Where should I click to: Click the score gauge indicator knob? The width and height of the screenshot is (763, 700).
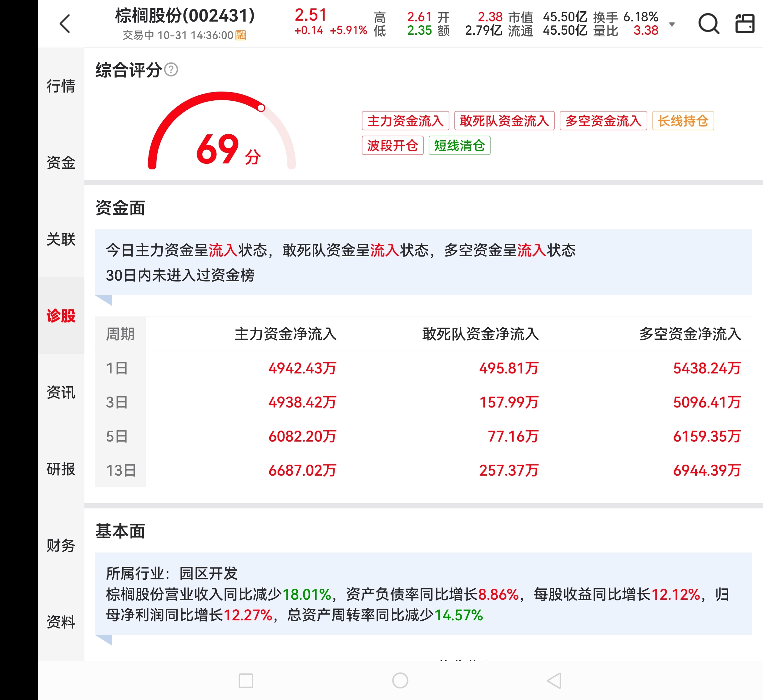click(x=261, y=108)
